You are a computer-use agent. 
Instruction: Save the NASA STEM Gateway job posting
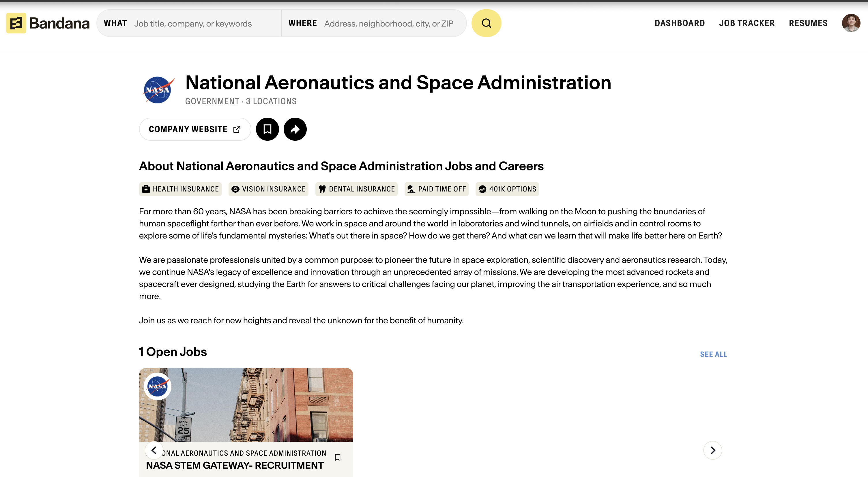click(338, 457)
